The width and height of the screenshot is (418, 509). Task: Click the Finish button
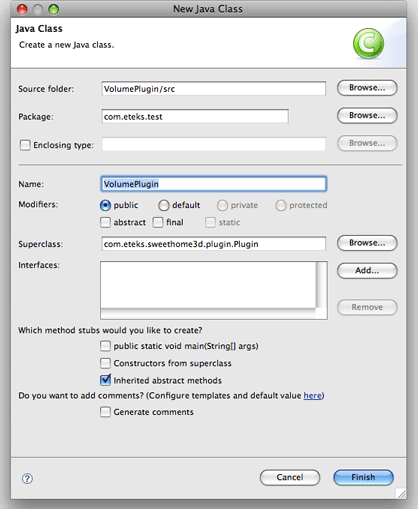363,477
